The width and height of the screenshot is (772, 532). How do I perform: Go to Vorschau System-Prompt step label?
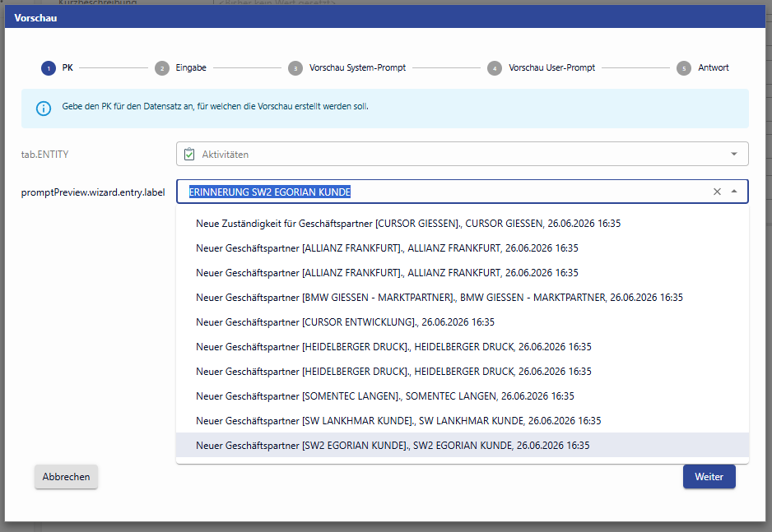click(x=357, y=68)
